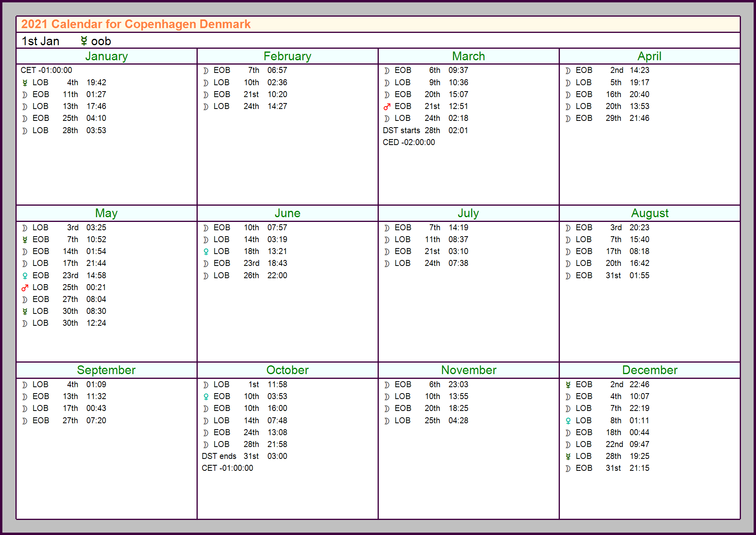Click date '22nd' in December

614,444
